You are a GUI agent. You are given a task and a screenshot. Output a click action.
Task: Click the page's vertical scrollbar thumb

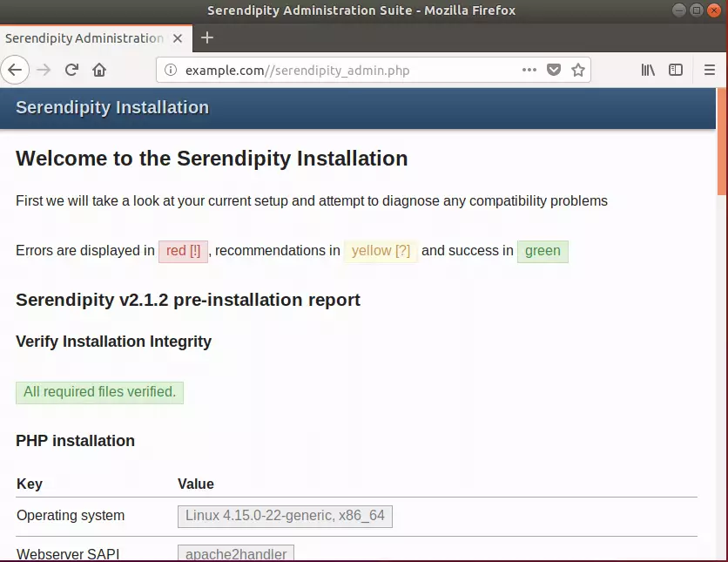click(x=722, y=141)
